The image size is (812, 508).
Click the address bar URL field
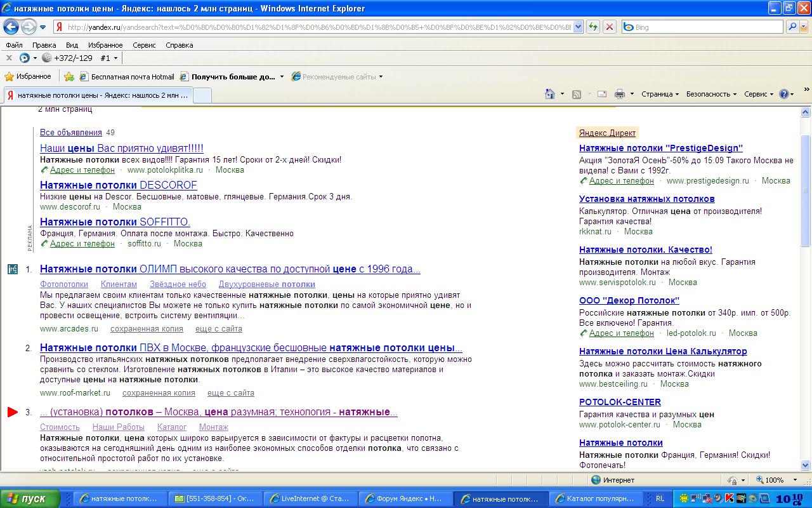[x=313, y=27]
